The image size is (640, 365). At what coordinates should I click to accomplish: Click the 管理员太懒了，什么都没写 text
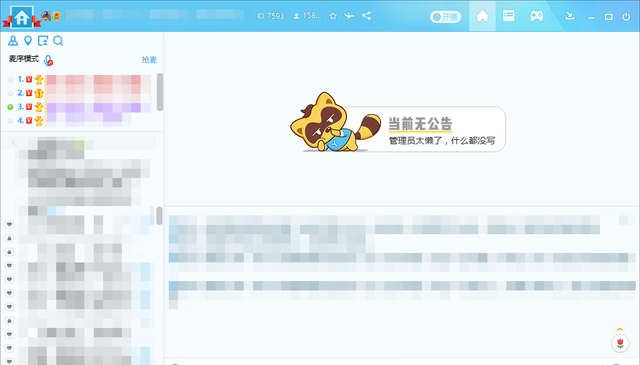point(442,141)
